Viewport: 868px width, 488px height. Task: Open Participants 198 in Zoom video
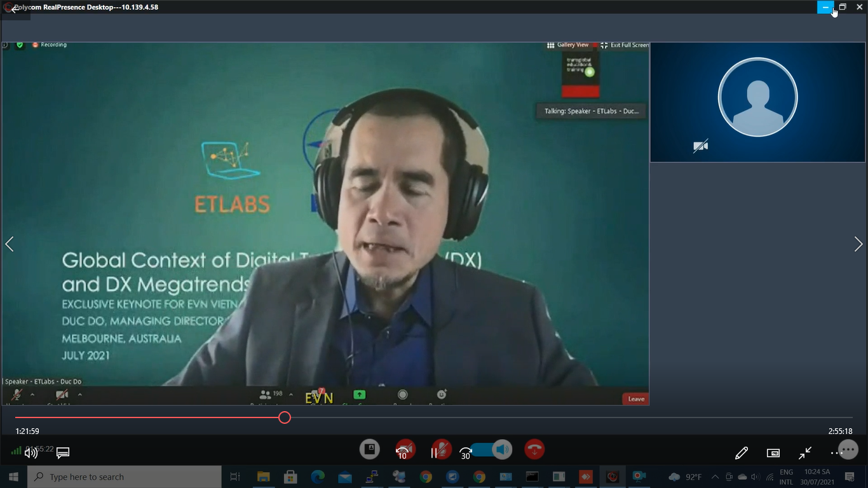tap(271, 395)
